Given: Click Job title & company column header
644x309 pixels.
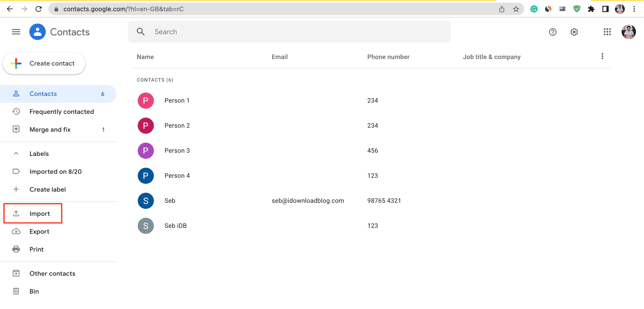Looking at the screenshot, I should (x=491, y=57).
